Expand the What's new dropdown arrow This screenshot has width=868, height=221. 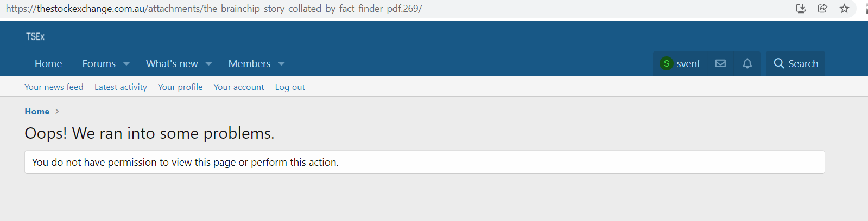(x=208, y=64)
